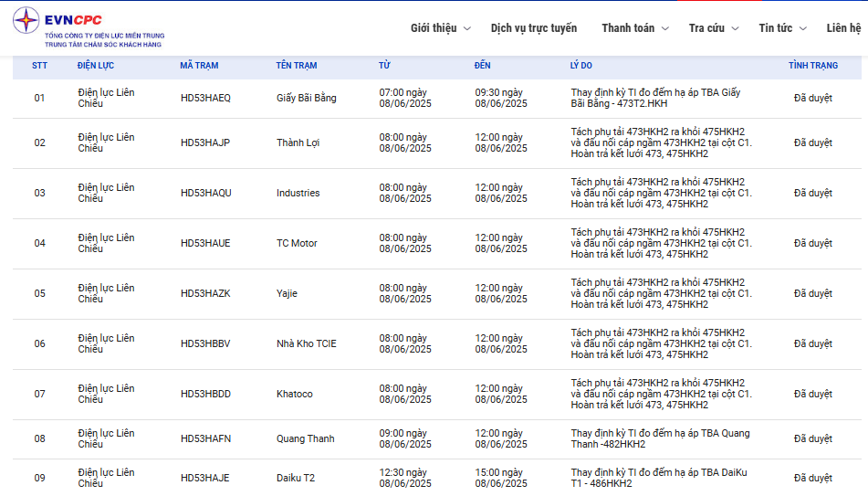Viewport: 868px width, 496px height.
Task: Click Đã duyệt status for Yajie row
Action: click(x=812, y=293)
